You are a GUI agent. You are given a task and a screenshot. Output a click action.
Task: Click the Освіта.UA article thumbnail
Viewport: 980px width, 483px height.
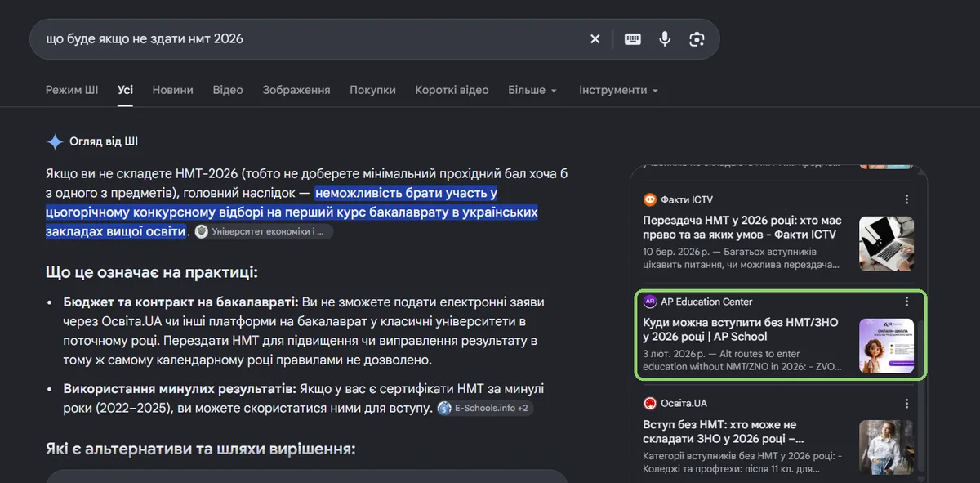886,447
